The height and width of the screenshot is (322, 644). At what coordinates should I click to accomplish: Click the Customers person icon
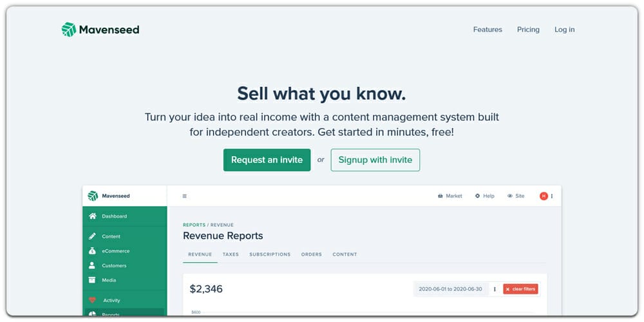tap(93, 265)
